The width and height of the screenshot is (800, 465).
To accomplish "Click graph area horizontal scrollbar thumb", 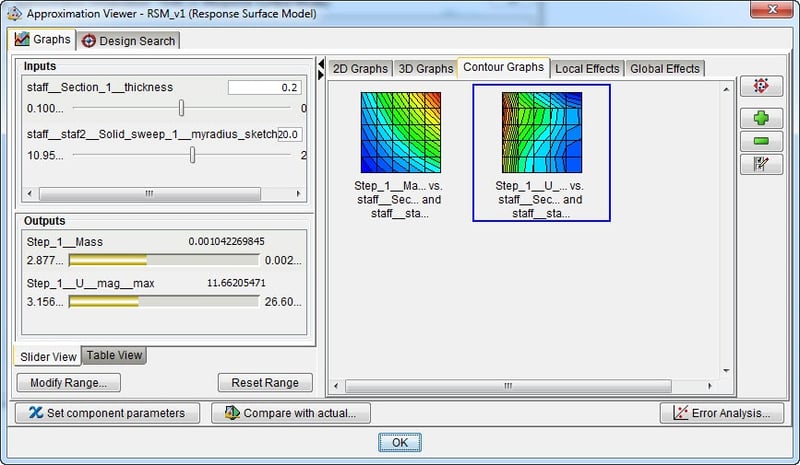I will click(508, 386).
